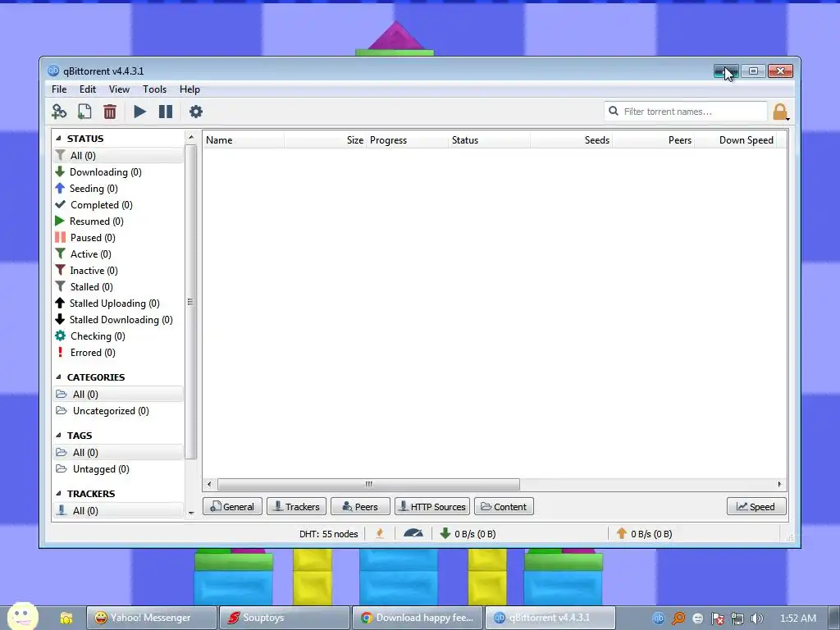Select the Stalled Downloading (0) filter
840x630 pixels.
point(118,320)
